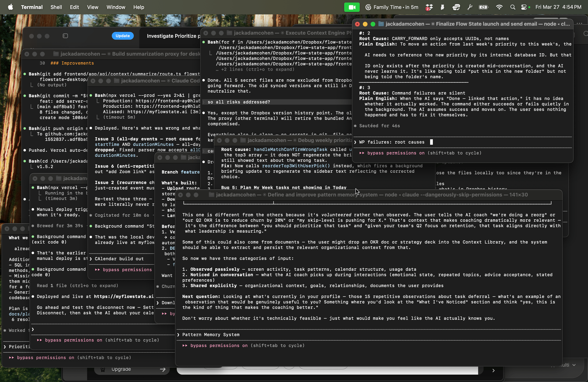The width and height of the screenshot is (588, 382).
Task: Open the Dropbox menu bar icon with badge
Action: [429, 7]
